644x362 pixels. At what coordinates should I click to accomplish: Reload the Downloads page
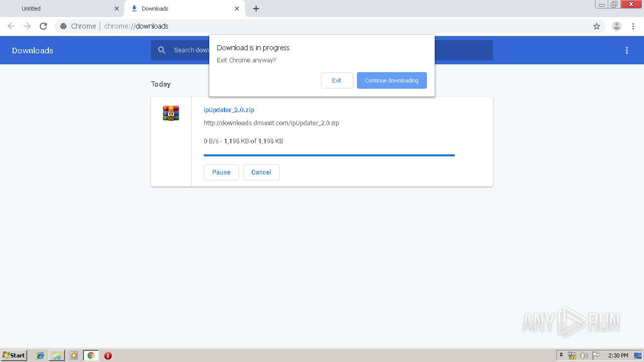pyautogui.click(x=43, y=26)
